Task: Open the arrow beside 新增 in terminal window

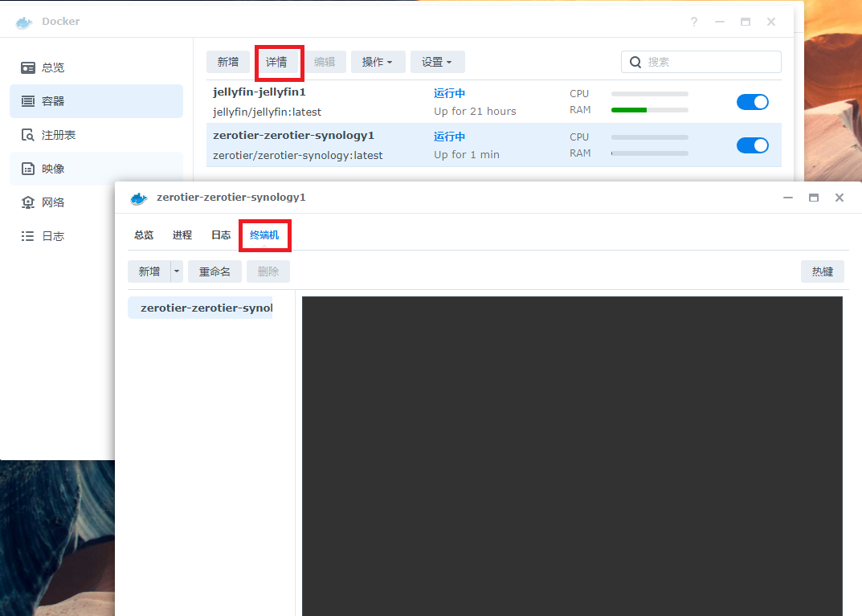Action: [x=177, y=271]
